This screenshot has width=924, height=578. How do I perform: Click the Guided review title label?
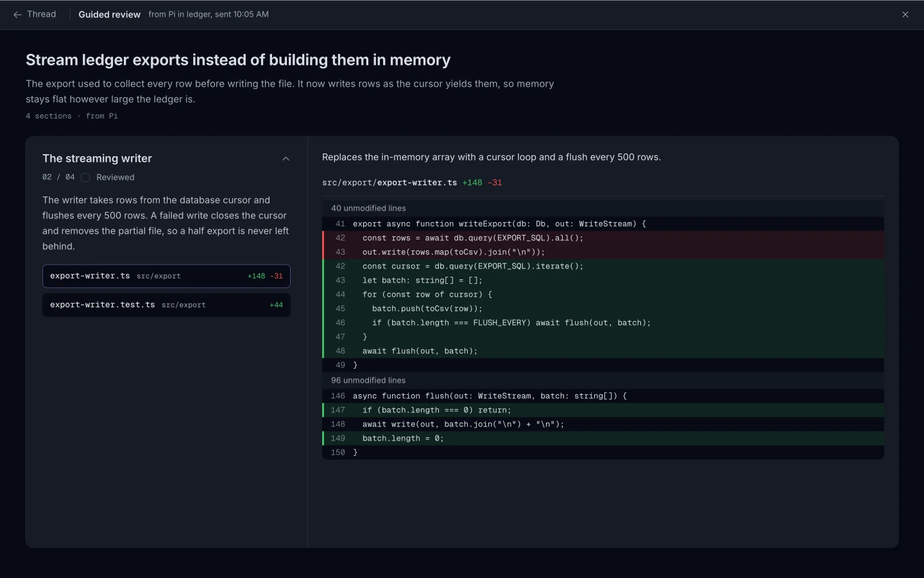109,15
